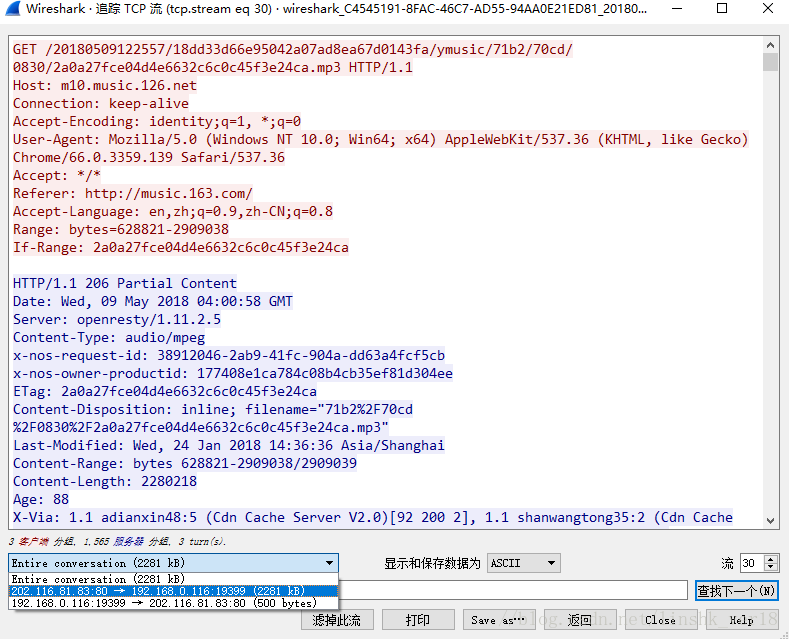789x639 pixels.
Task: Click the Content-Length: 2280218 line
Action: coord(105,482)
